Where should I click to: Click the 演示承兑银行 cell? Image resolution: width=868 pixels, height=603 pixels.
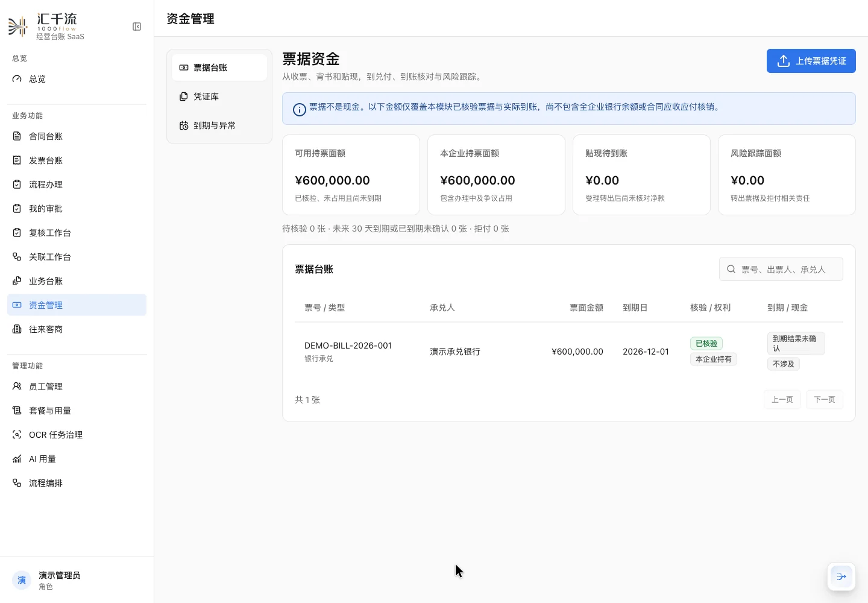(x=455, y=352)
